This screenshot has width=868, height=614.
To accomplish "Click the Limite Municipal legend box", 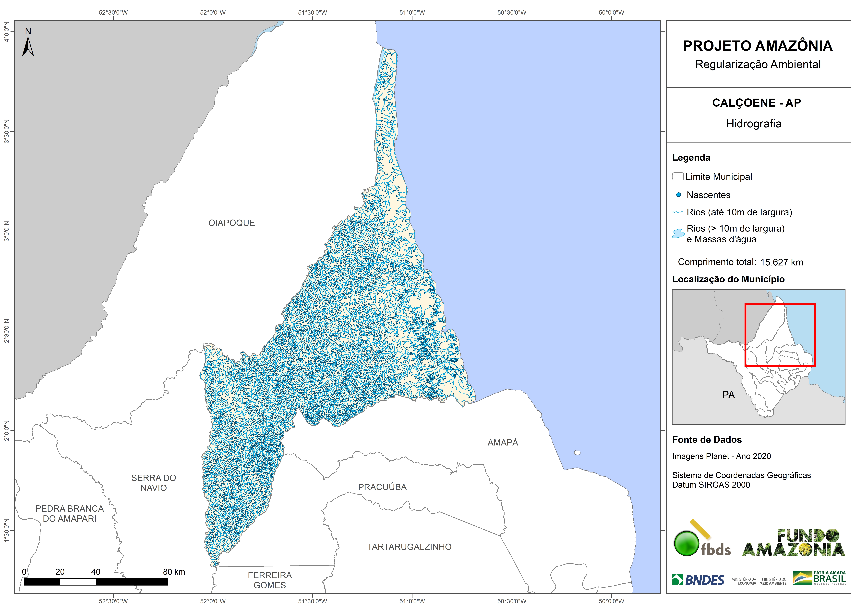I will pyautogui.click(x=678, y=176).
